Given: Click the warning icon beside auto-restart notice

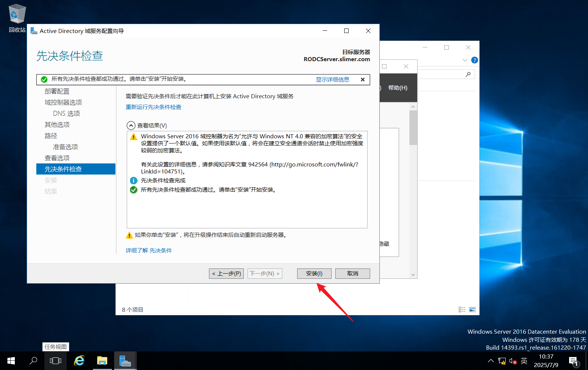Looking at the screenshot, I should click(129, 235).
